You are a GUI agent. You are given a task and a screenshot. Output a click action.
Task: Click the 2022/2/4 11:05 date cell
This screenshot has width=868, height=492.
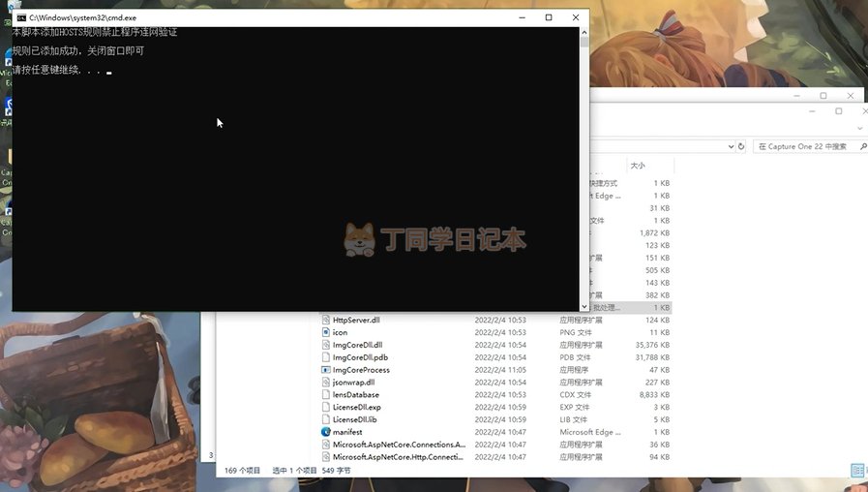[x=500, y=370]
